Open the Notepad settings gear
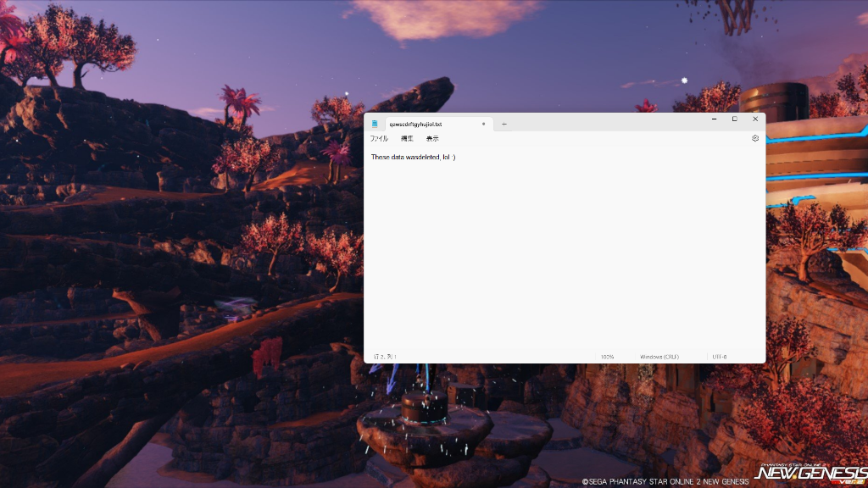This screenshot has height=488, width=868. pos(755,138)
